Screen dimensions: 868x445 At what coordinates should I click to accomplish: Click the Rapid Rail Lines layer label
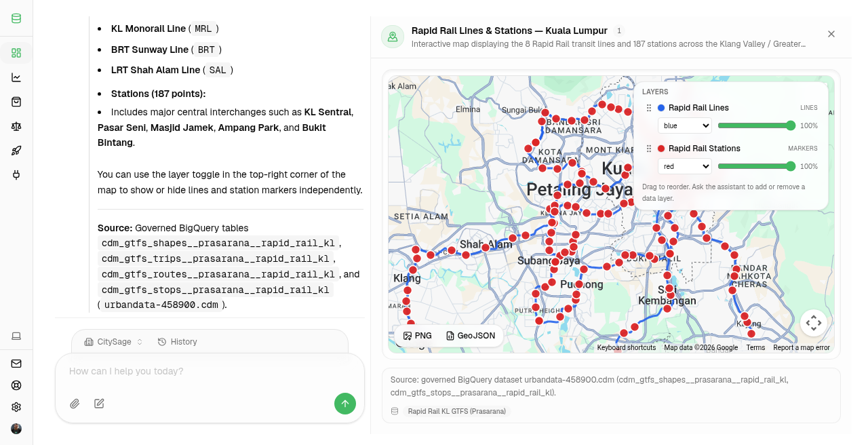pyautogui.click(x=698, y=108)
